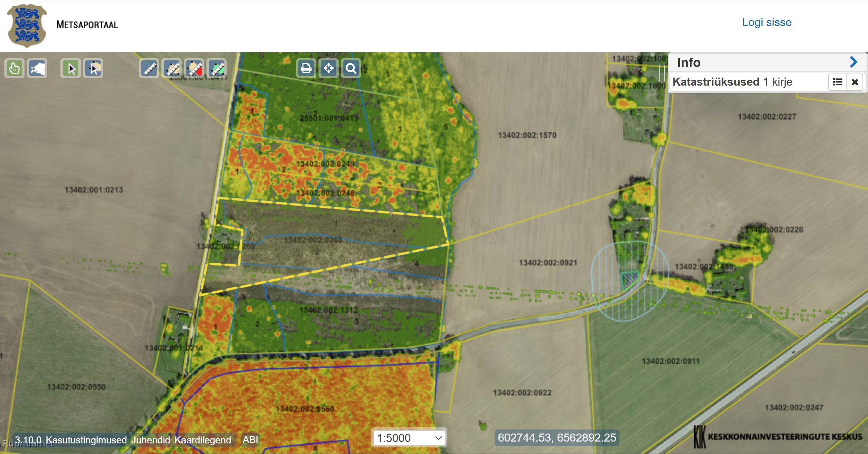
Task: Click the printer icon to print map
Action: click(x=306, y=68)
